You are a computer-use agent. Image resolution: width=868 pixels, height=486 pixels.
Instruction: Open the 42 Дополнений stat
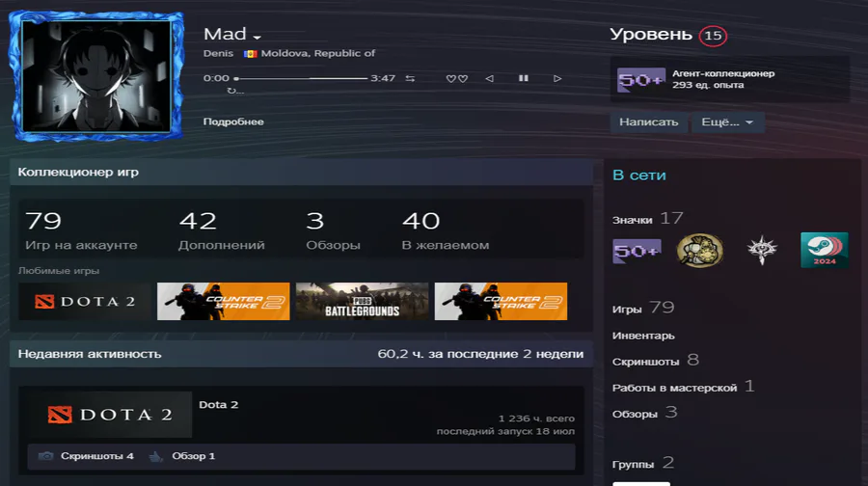pyautogui.click(x=222, y=230)
